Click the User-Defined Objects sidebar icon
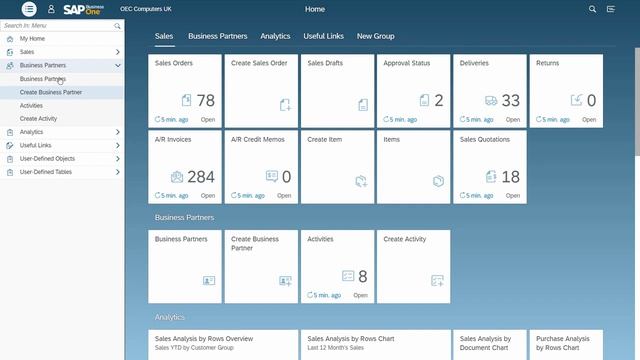The width and height of the screenshot is (640, 360). click(10, 159)
